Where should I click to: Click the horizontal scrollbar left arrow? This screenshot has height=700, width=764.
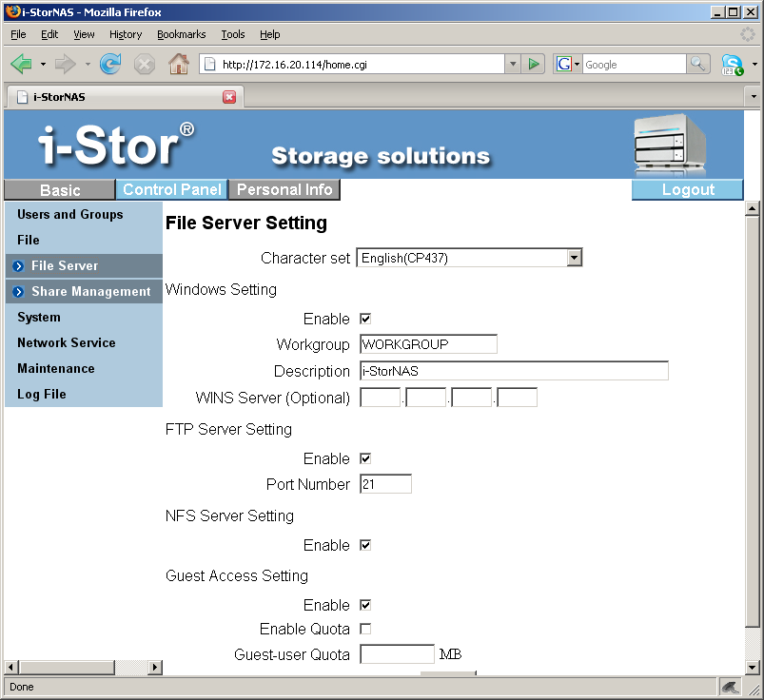(x=11, y=668)
